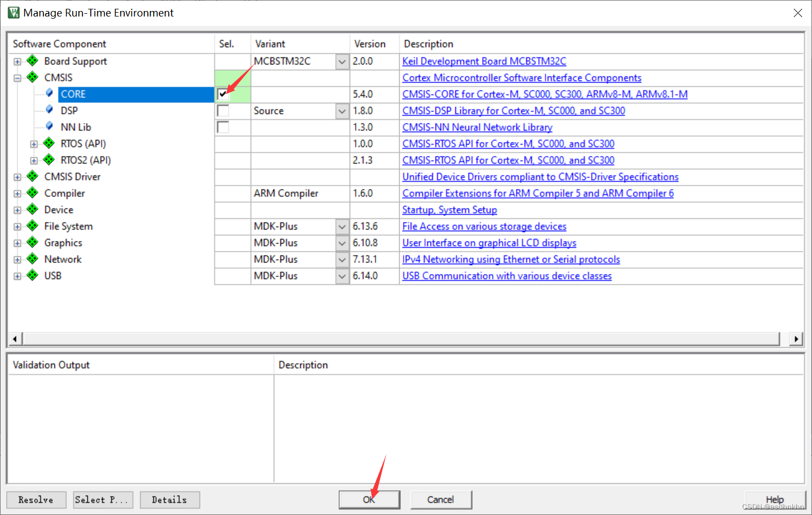Click the ARM Compiler variant cell
The image size is (812, 515).
(300, 193)
